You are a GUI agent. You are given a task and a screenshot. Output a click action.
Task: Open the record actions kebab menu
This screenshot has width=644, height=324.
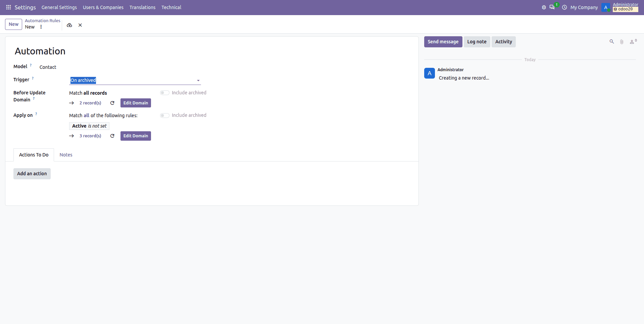point(41,27)
